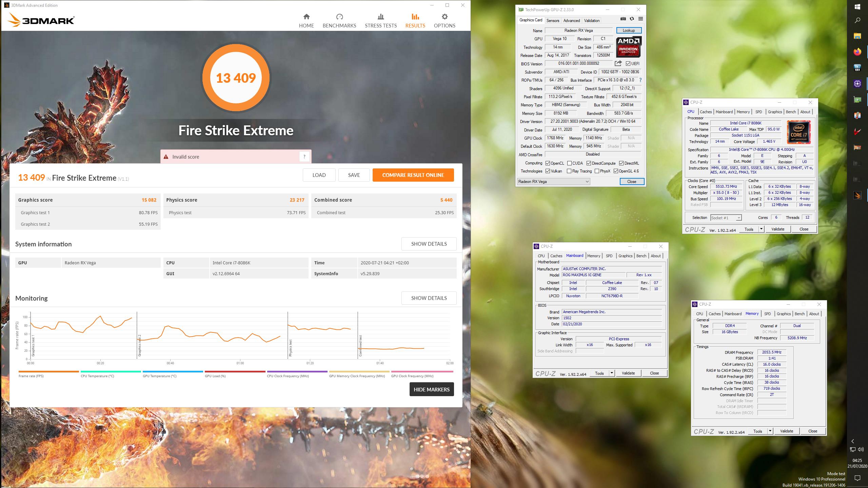Click the Lookup button in GPU-Z
The height and width of the screenshot is (488, 868).
[x=629, y=30]
